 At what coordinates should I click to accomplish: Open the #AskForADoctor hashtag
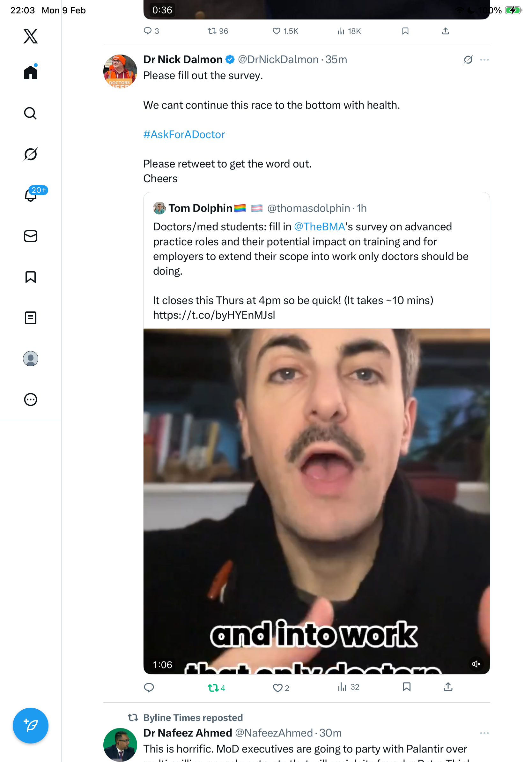[184, 134]
